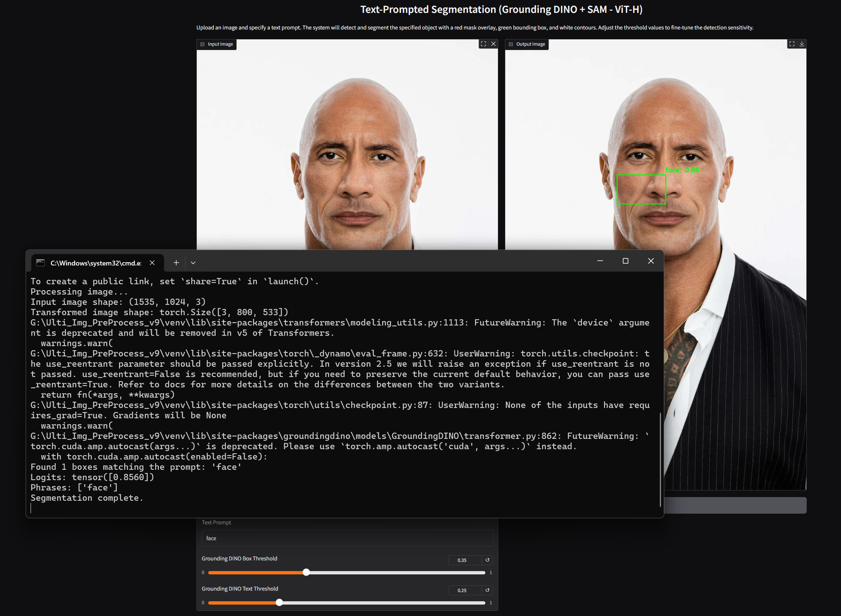Minimize the Command Prompt window
Viewport: 841px width, 616px height.
(600, 261)
